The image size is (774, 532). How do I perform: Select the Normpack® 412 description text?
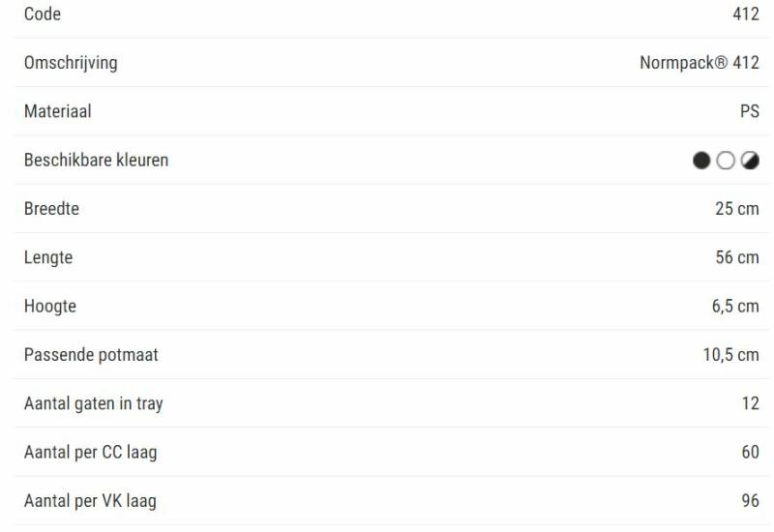(x=699, y=63)
